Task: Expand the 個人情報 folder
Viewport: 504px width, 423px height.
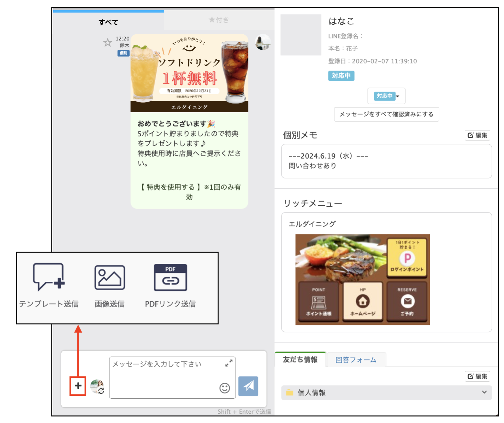Action: (x=387, y=393)
